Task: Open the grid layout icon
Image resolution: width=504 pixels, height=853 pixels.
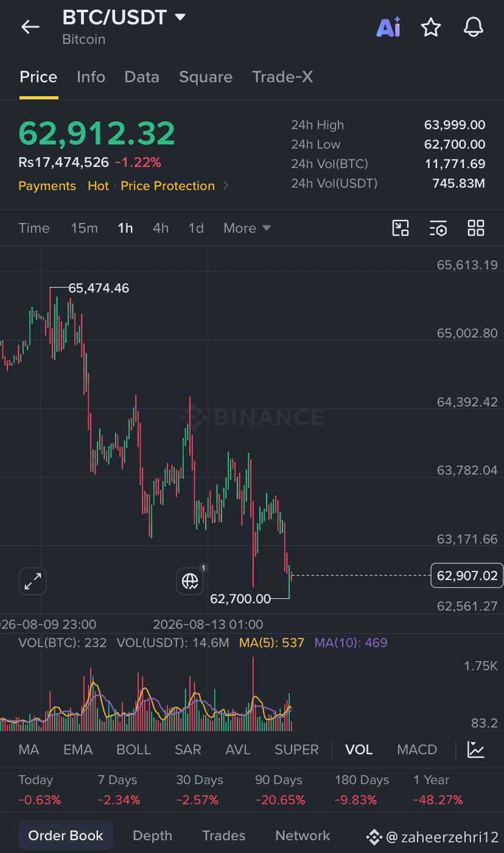Action: tap(475, 228)
